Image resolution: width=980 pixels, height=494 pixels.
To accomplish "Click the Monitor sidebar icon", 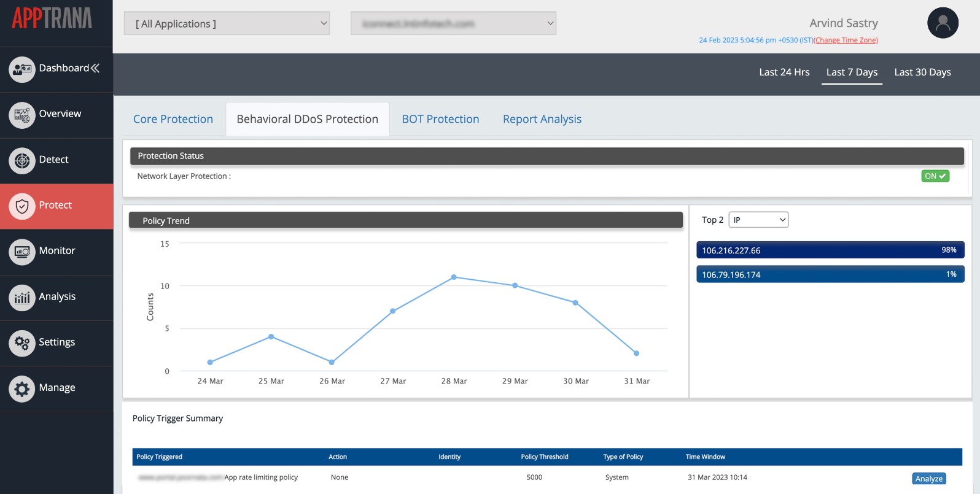I will [22, 252].
